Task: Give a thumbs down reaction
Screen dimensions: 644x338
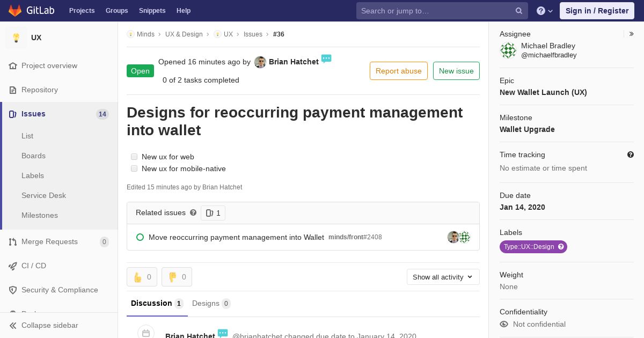Action: (x=177, y=277)
